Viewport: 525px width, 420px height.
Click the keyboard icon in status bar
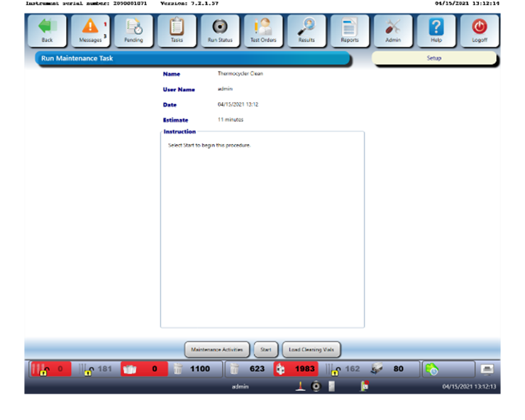487,369
